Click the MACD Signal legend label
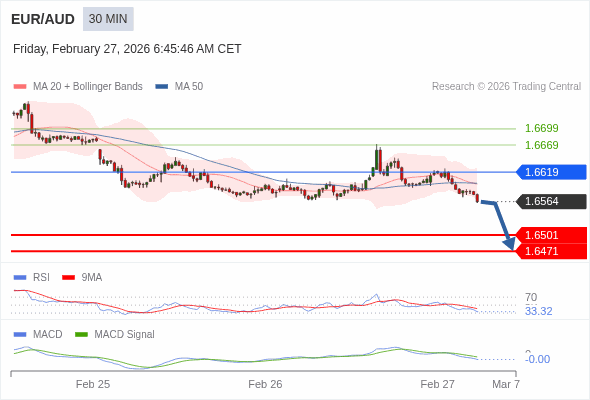 tap(125, 335)
